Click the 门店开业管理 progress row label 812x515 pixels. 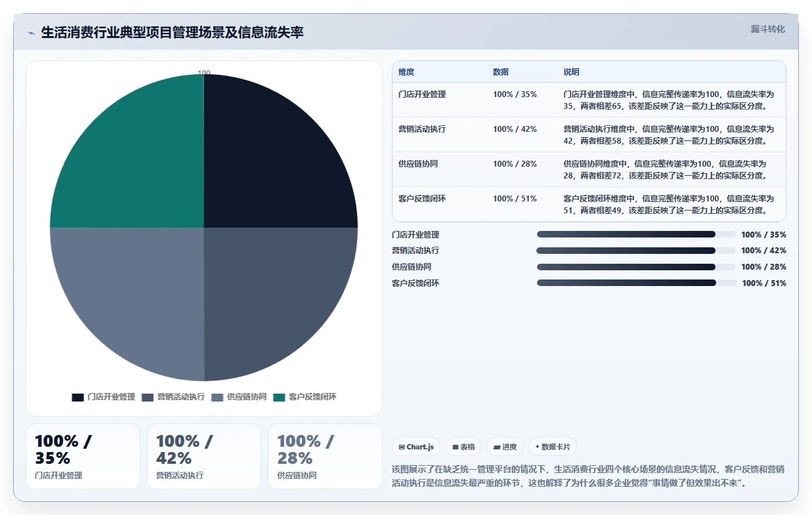coord(416,234)
